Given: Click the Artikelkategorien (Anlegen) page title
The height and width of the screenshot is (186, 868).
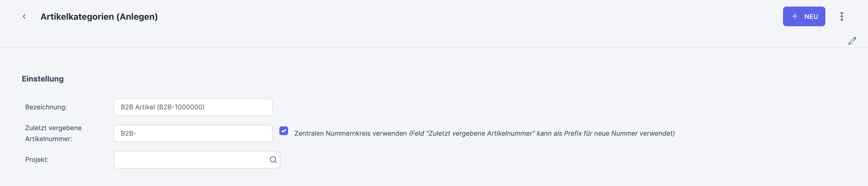Looking at the screenshot, I should pos(99,17).
